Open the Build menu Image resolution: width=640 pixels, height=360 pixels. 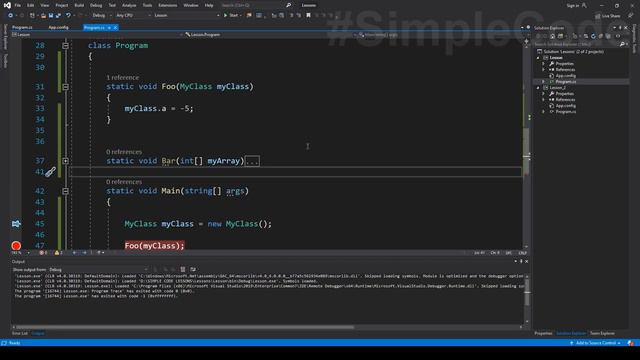[79, 5]
